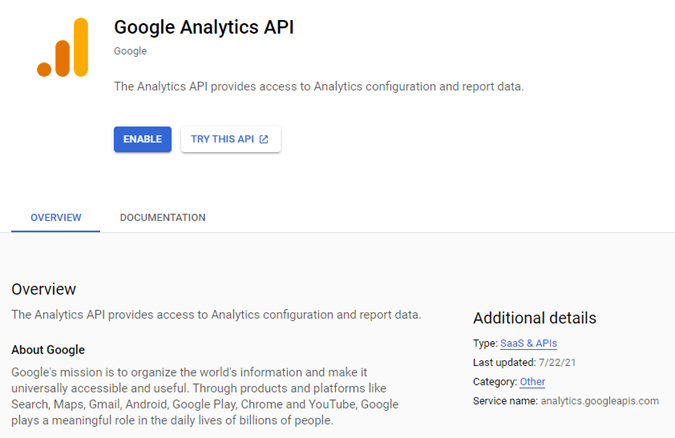This screenshot has width=675, height=438.
Task: Click the external link icon on Try This API
Action: click(x=264, y=139)
